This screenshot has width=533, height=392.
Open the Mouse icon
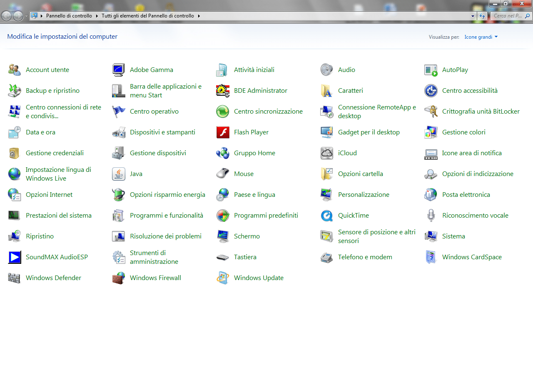point(223,174)
